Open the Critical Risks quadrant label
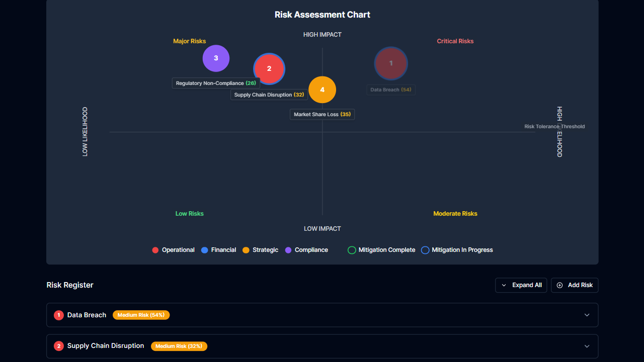Viewport: 644px width, 362px height. click(455, 41)
